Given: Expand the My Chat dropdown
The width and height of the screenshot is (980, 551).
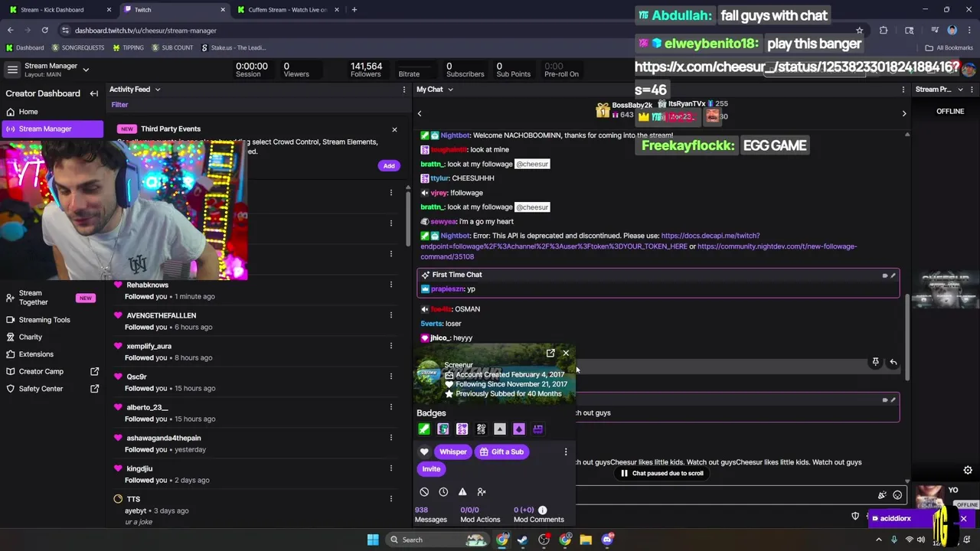Looking at the screenshot, I should [x=450, y=90].
